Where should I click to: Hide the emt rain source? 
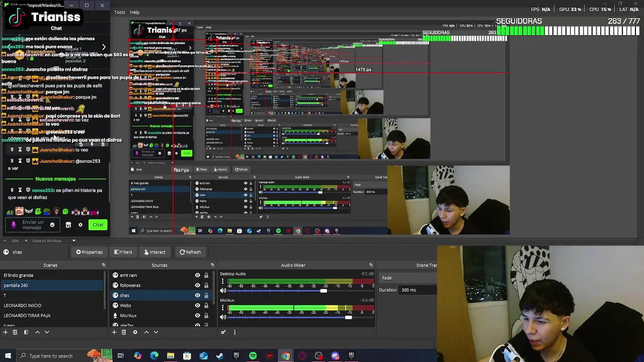(x=197, y=275)
